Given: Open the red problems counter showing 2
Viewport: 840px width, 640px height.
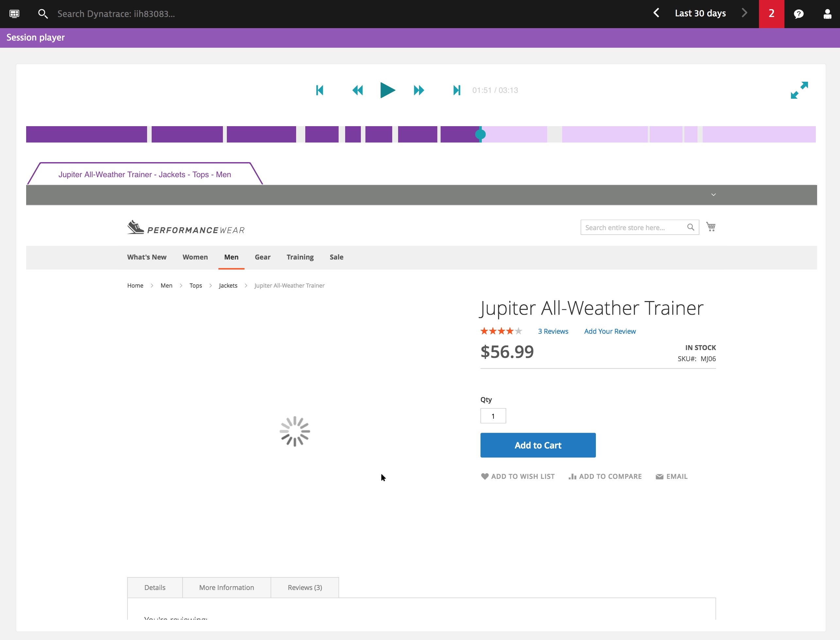Looking at the screenshot, I should tap(771, 14).
